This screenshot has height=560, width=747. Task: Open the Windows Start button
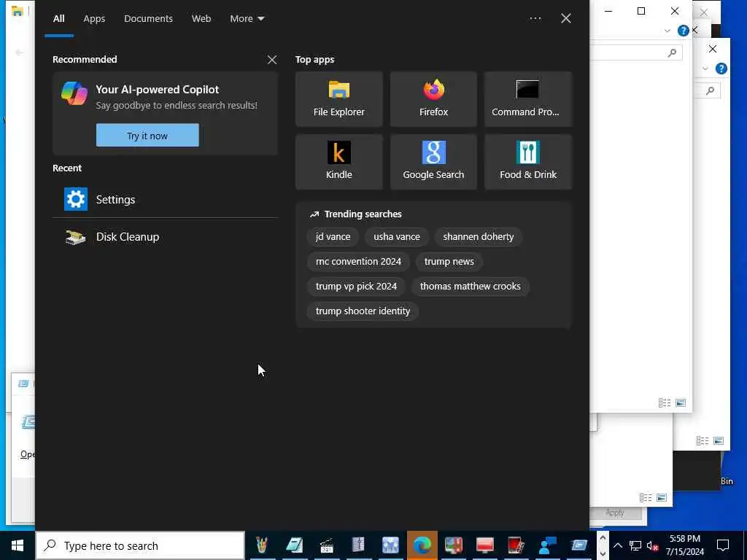(x=18, y=545)
